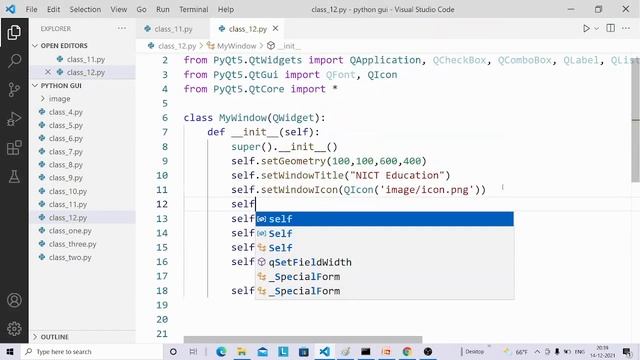Open class_10.py in file tree

point(68,191)
